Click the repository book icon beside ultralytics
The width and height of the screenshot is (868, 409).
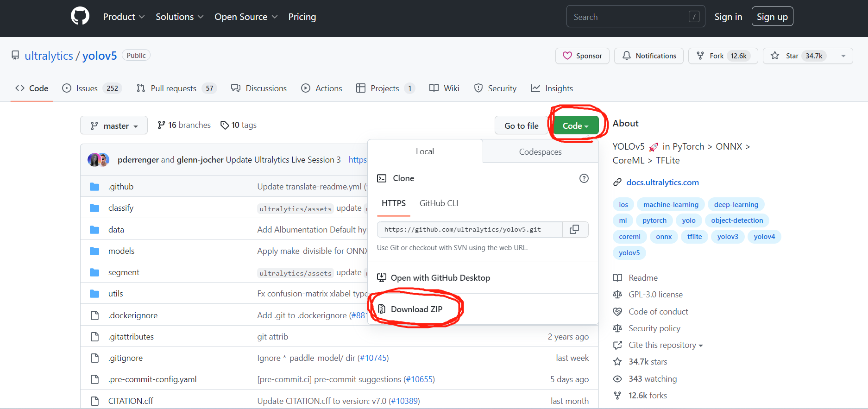pyautogui.click(x=15, y=56)
